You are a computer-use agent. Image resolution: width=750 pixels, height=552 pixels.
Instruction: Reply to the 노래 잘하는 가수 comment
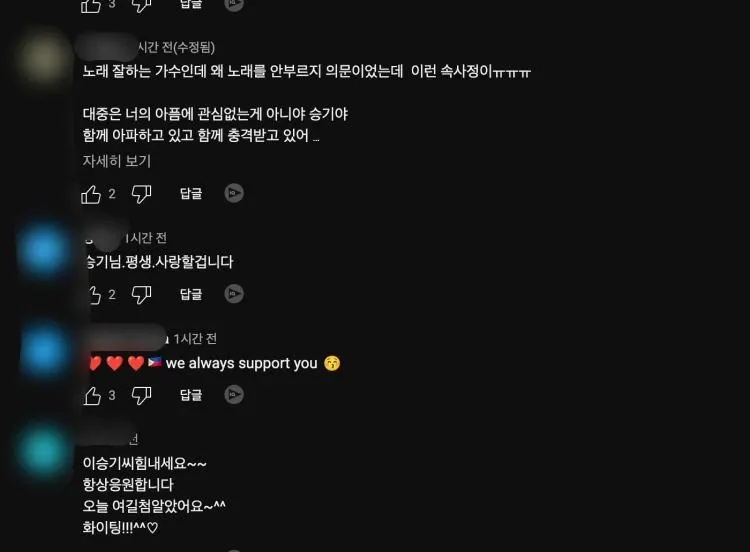[x=191, y=194]
